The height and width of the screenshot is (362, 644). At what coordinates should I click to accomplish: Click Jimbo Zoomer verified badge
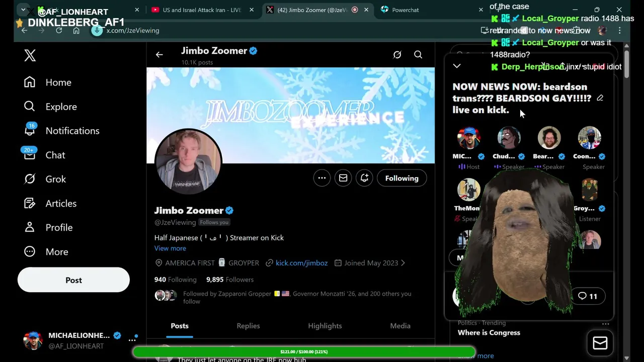pyautogui.click(x=229, y=211)
